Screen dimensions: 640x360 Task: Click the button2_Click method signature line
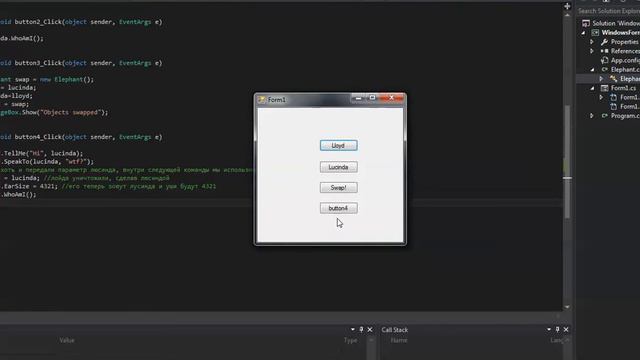(81, 22)
